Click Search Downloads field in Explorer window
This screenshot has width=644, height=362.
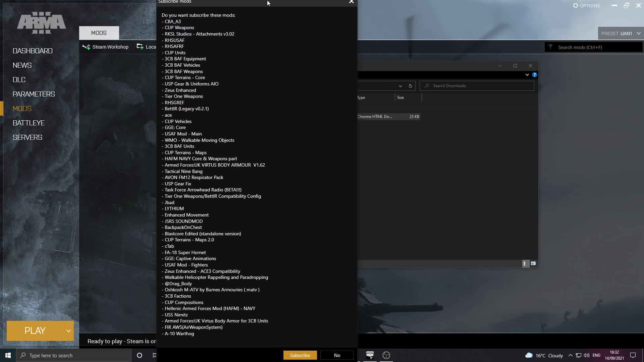[x=477, y=86]
